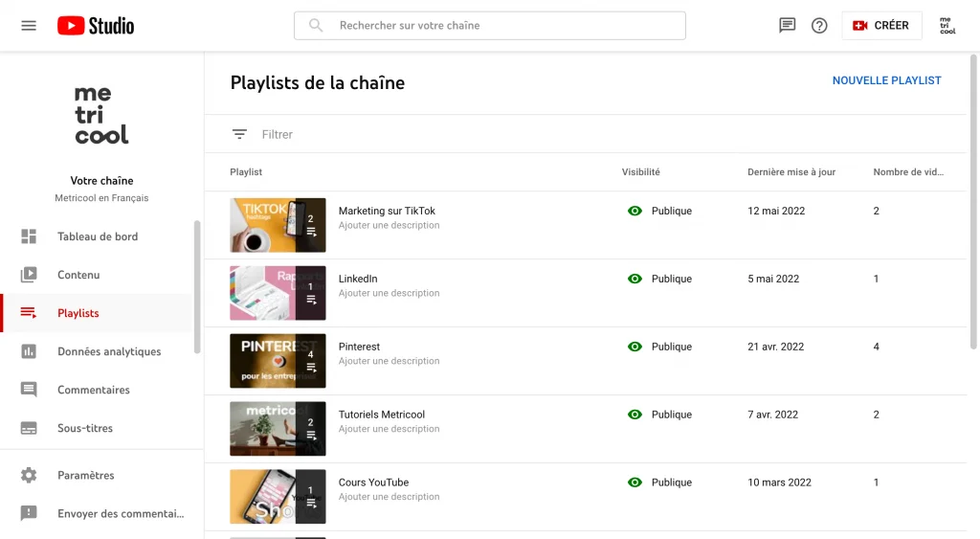
Task: Click the Paramètres gear icon
Action: click(x=29, y=475)
